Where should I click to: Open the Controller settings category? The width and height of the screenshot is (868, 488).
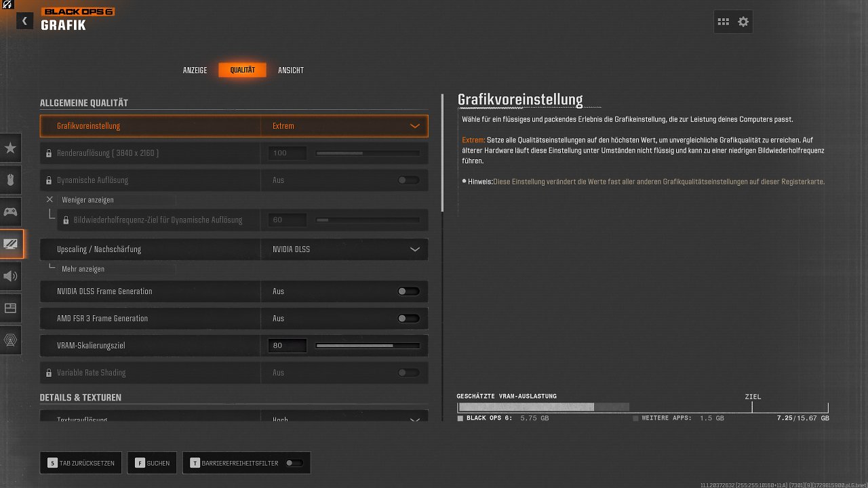pos(11,212)
